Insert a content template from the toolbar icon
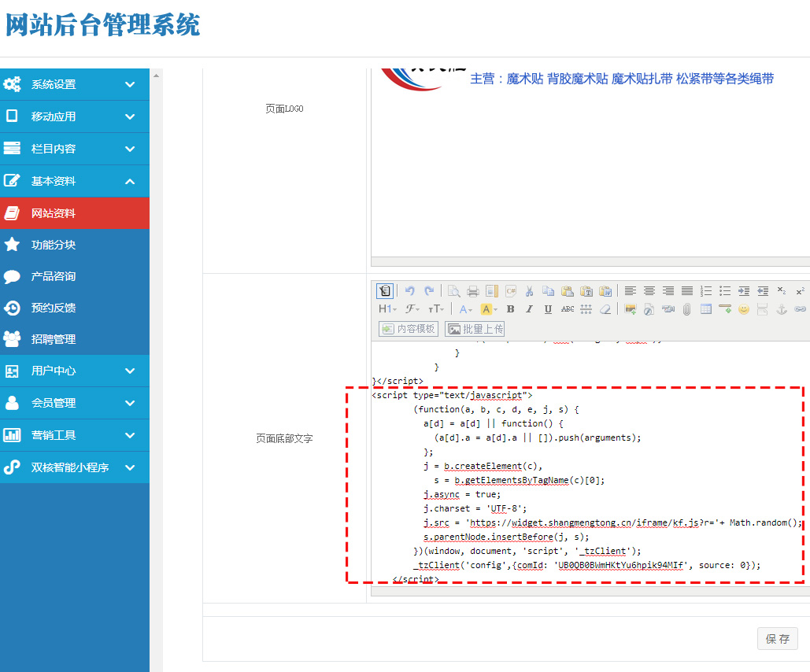810x672 pixels. (x=492, y=291)
